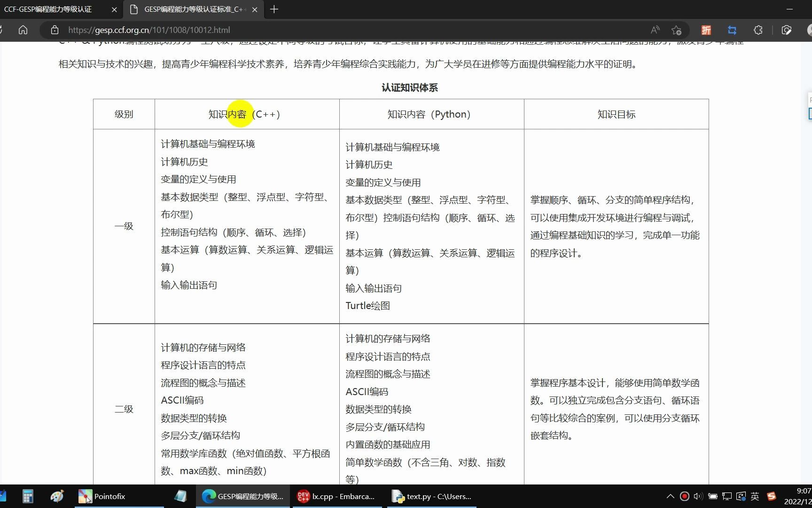The height and width of the screenshot is (508, 812).
Task: Open the notepad-style app icon in taskbar
Action: point(180,496)
